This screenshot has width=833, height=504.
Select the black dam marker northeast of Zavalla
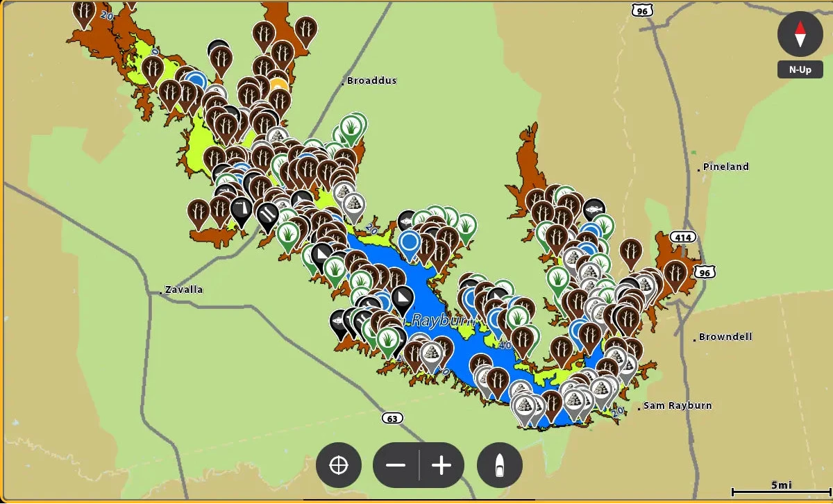(241, 208)
